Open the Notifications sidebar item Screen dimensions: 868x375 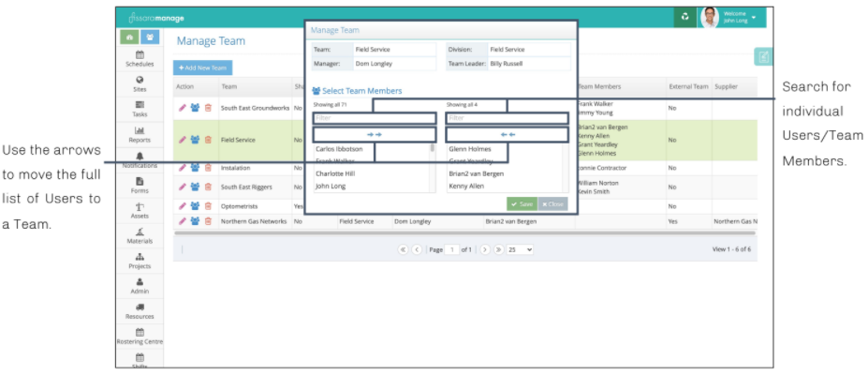click(x=140, y=160)
